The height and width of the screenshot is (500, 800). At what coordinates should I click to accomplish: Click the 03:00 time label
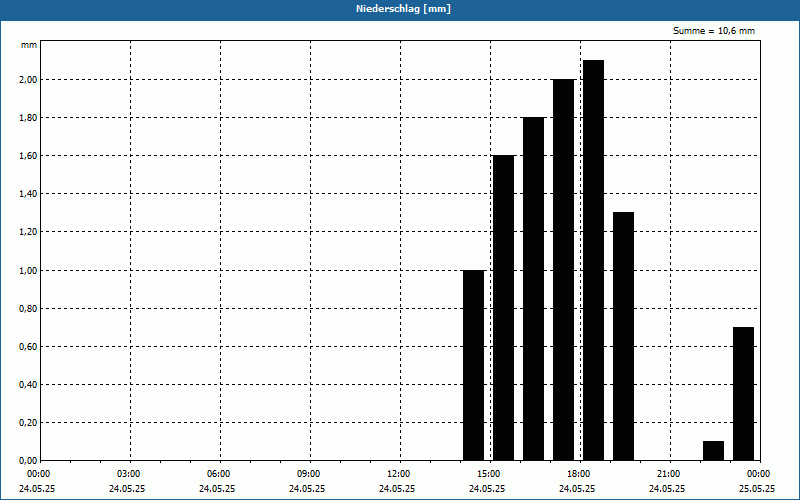129,474
